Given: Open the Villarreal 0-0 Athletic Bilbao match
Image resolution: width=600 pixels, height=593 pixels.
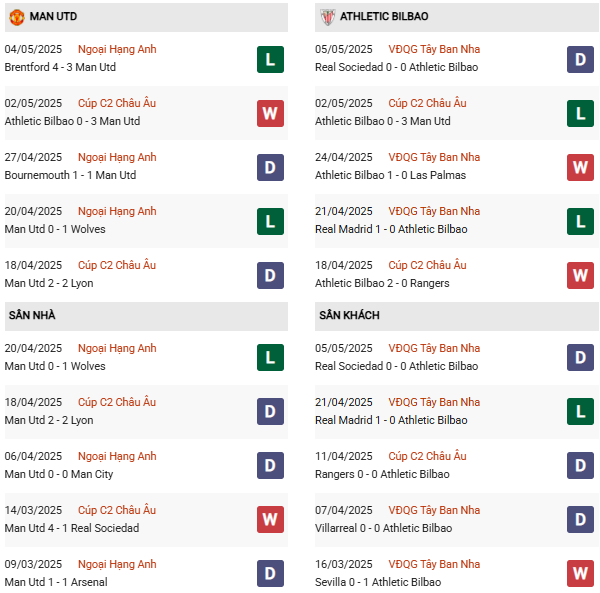Looking at the screenshot, I should pyautogui.click(x=383, y=528).
